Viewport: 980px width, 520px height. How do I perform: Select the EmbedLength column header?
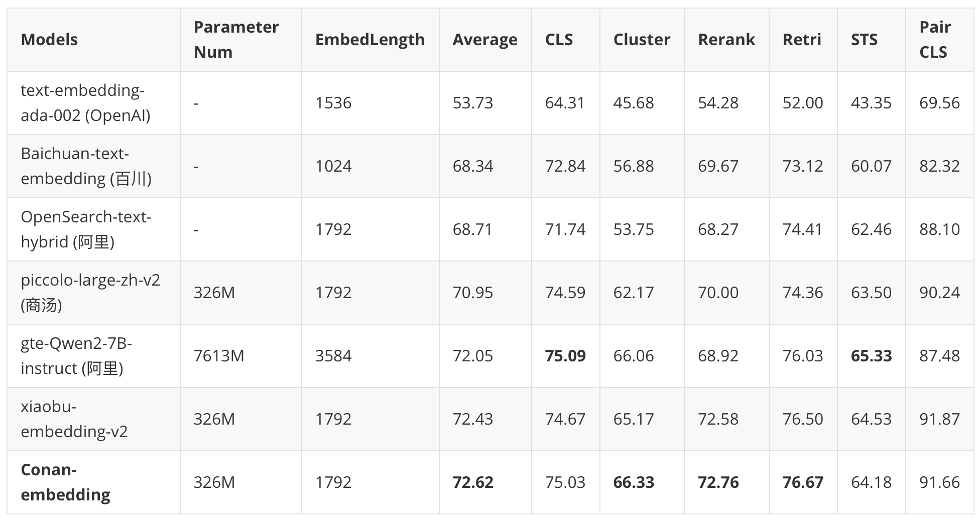click(370, 40)
